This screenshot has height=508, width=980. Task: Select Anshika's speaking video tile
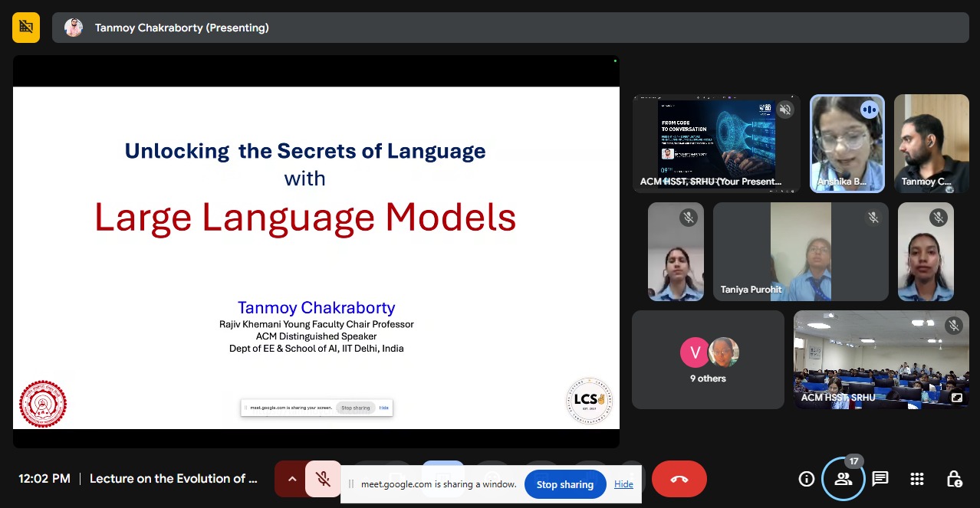847,143
